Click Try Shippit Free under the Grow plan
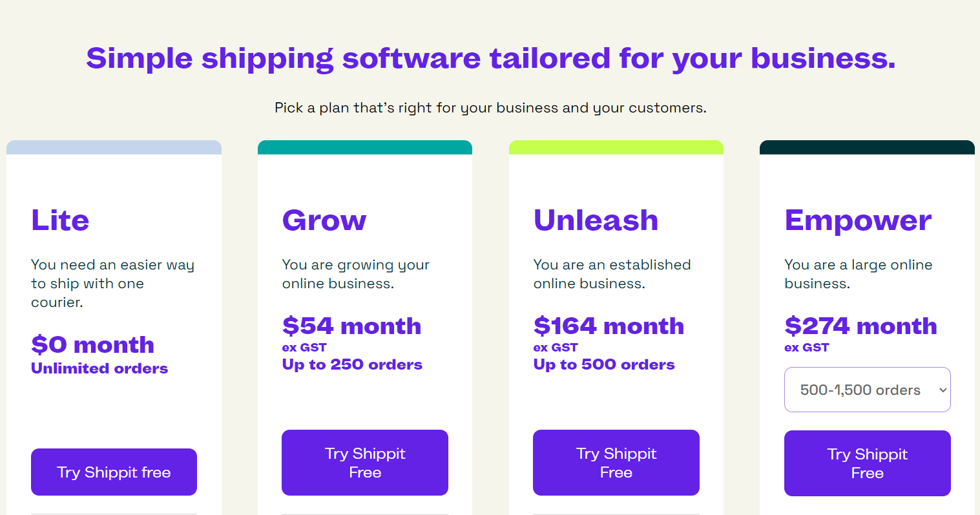Screen dimensions: 980x515 (x=364, y=463)
